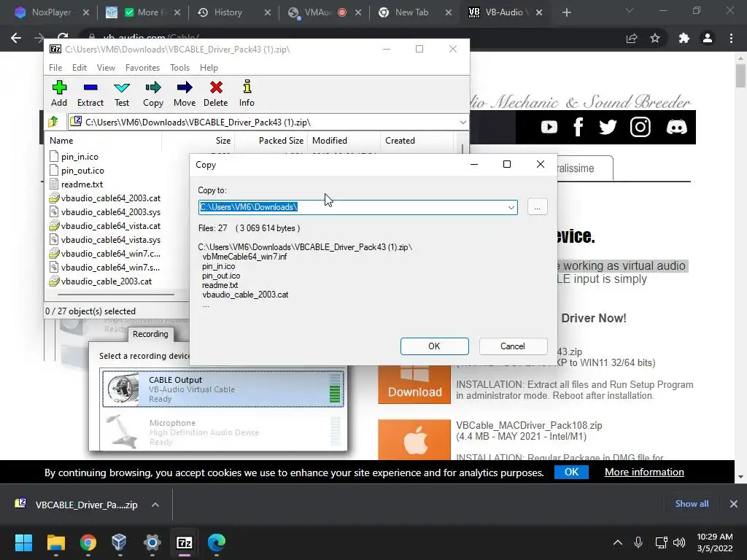Viewport: 747px width, 560px height.
Task: Select the Copy toolbar icon in 7-Zip
Action: tap(153, 93)
